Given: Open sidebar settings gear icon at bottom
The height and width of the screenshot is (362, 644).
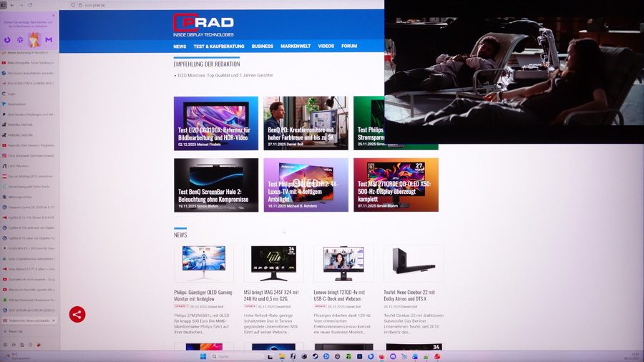Looking at the screenshot, I should pos(6,344).
